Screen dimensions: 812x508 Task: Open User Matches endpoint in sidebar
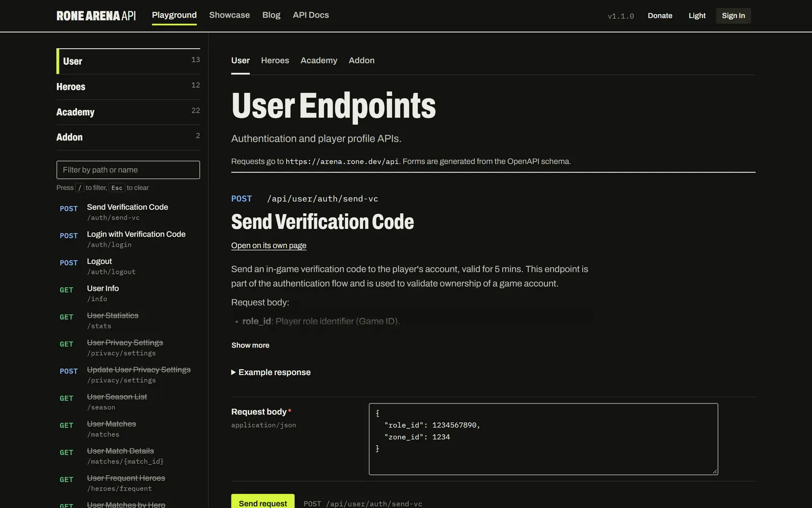pyautogui.click(x=128, y=429)
